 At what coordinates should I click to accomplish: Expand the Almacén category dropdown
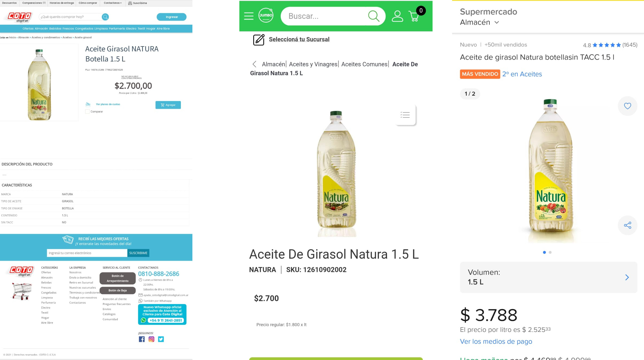pos(480,22)
